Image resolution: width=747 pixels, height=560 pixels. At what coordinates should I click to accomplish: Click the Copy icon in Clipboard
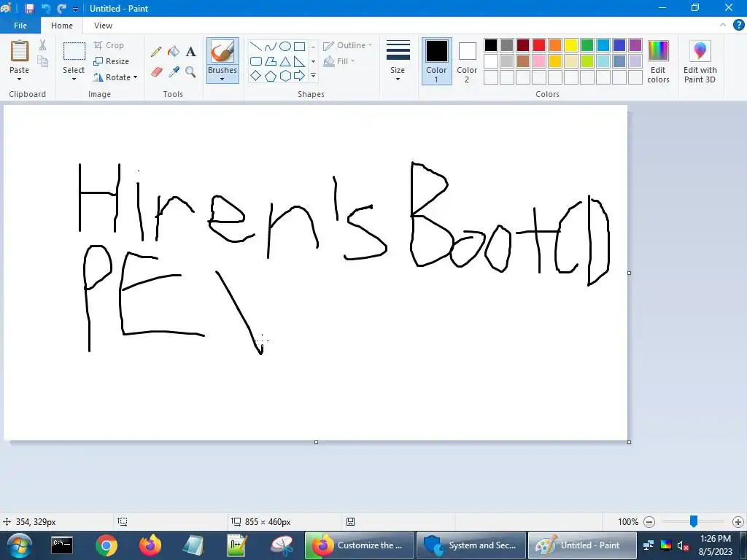pos(42,61)
